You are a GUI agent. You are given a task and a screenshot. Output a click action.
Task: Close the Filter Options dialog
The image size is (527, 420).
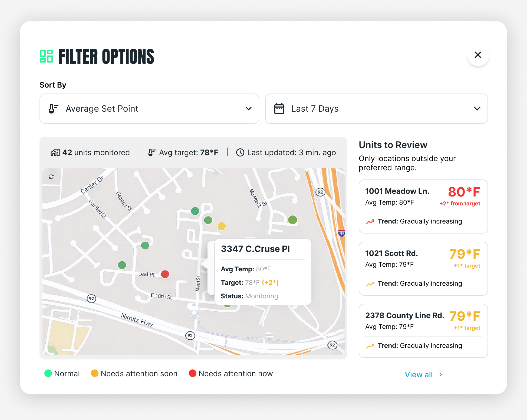pos(478,55)
